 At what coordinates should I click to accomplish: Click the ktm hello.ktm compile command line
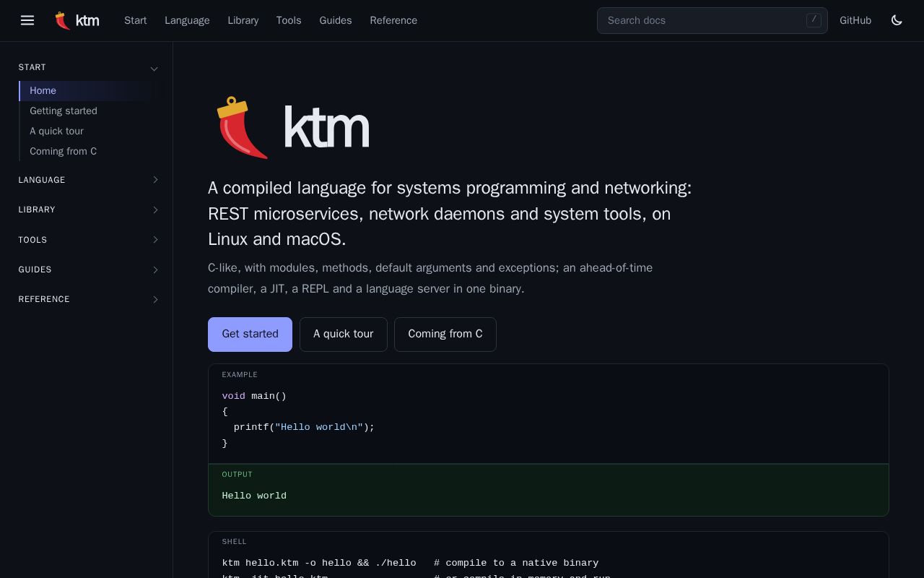(410, 563)
